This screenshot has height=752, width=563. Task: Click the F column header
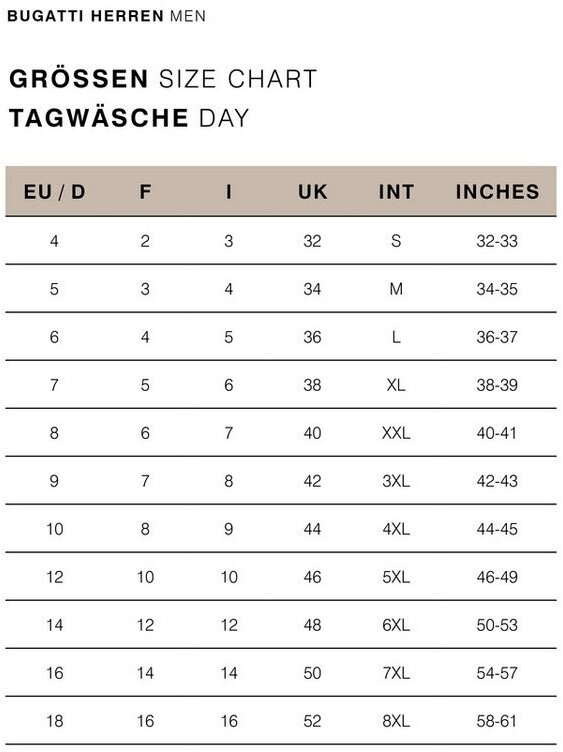click(x=145, y=192)
